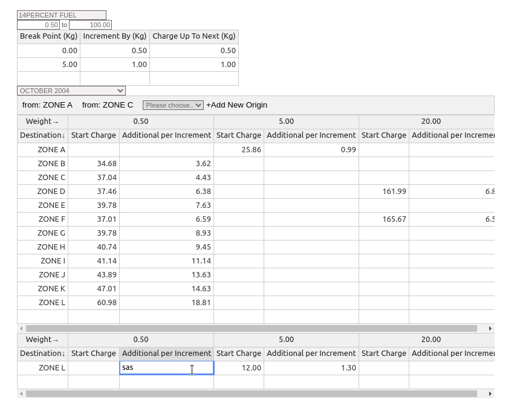Click ZONE E start charge 39.78
This screenshot has width=517, height=420.
click(x=94, y=205)
